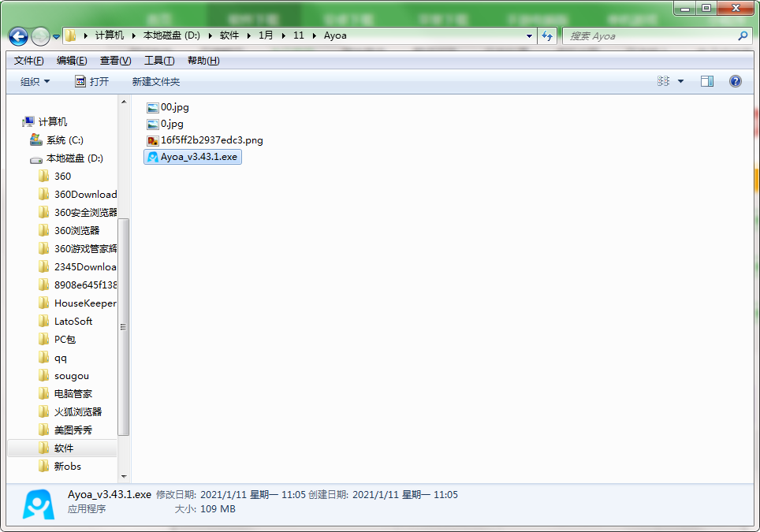Open the 360Download folder in tree

click(77, 195)
